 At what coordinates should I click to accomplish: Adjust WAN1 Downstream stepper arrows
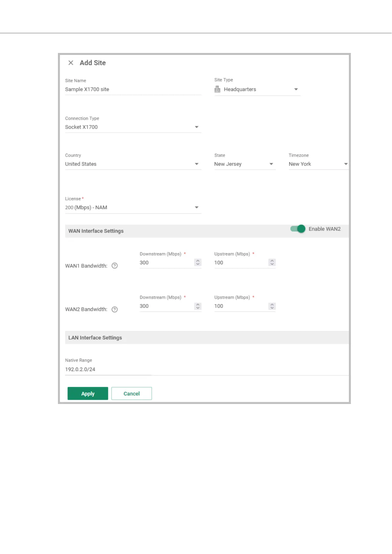198,263
